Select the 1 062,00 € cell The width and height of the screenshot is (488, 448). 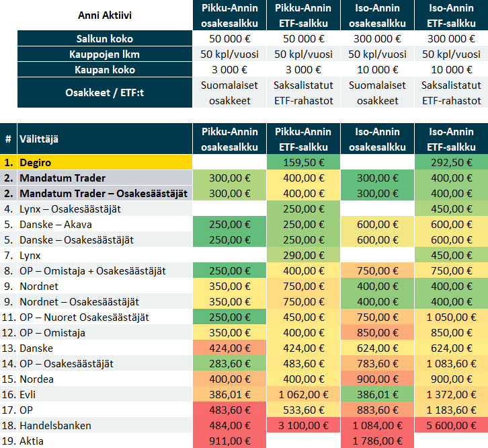[x=303, y=394]
